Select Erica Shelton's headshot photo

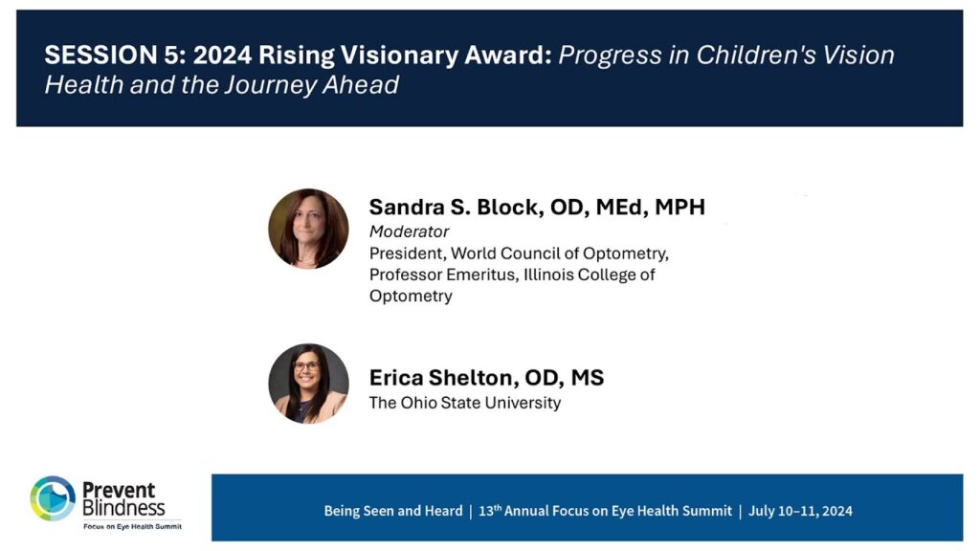308,384
